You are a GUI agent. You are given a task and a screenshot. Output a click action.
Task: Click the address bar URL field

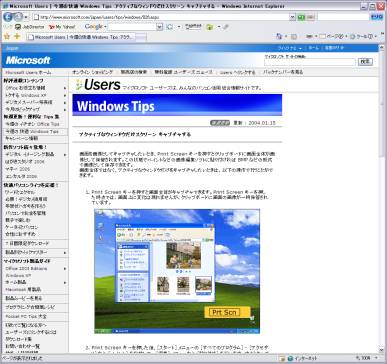coord(160,17)
